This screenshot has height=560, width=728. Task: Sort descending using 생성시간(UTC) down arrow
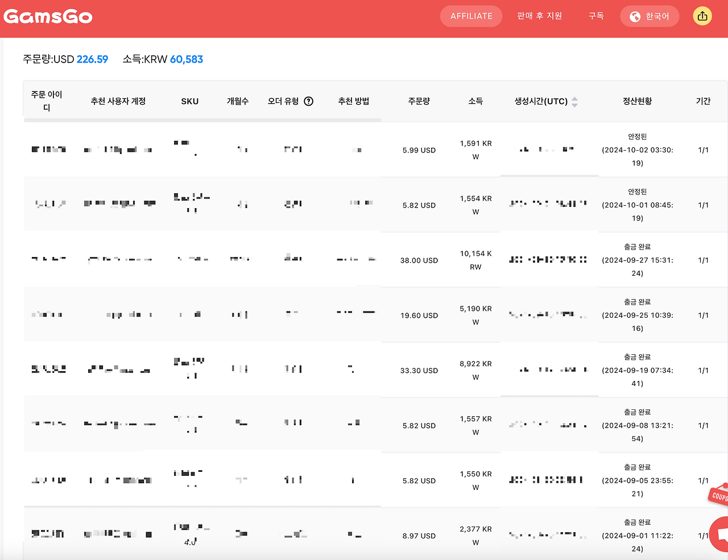click(x=574, y=104)
